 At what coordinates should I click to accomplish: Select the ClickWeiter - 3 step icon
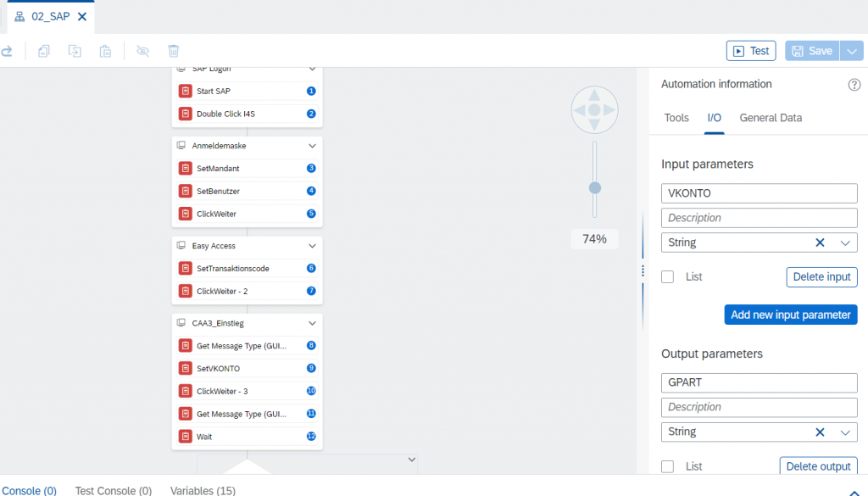[186, 391]
